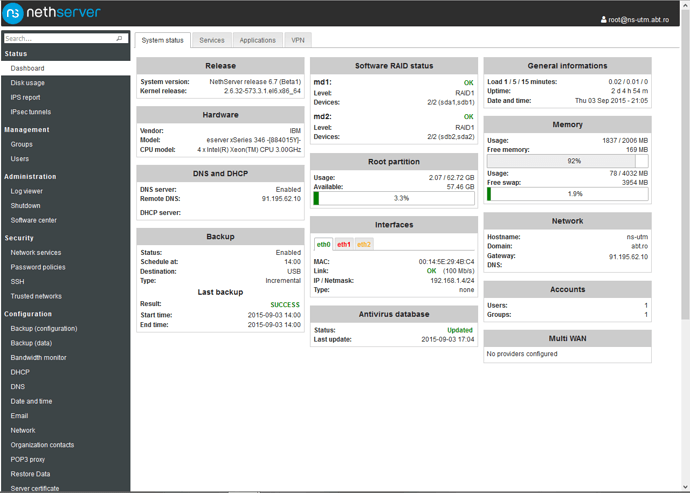690x493 pixels.
Task: Open the Services tab
Action: pyautogui.click(x=212, y=40)
